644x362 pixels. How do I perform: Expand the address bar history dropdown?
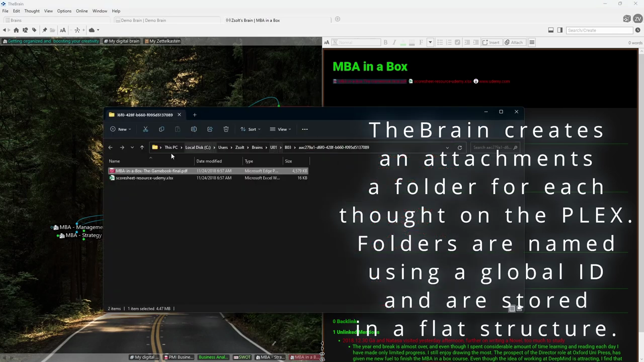pyautogui.click(x=447, y=147)
